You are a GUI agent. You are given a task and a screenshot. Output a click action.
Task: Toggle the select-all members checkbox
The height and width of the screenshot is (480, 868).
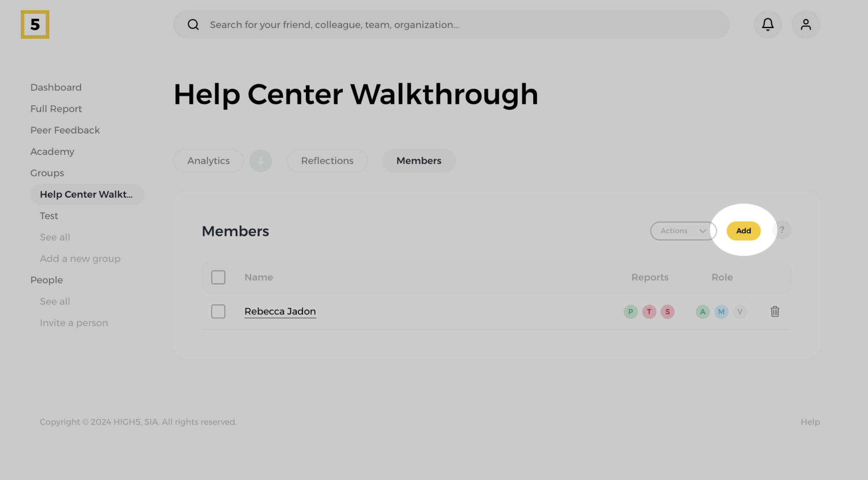click(218, 277)
